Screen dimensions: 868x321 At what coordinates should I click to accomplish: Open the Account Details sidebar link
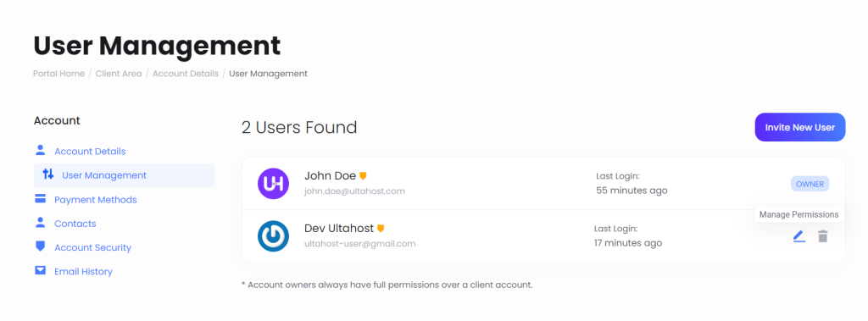pyautogui.click(x=90, y=151)
